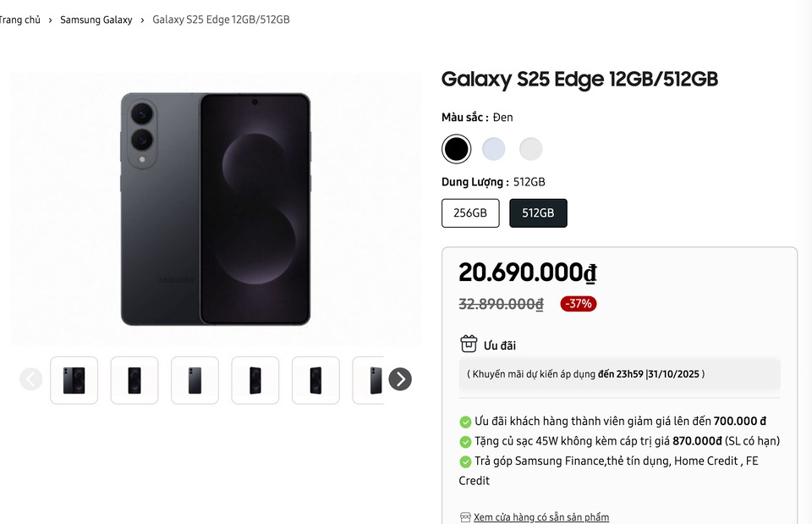Image resolution: width=812 pixels, height=524 pixels.
Task: Choose the silver color swatch
Action: 531,150
